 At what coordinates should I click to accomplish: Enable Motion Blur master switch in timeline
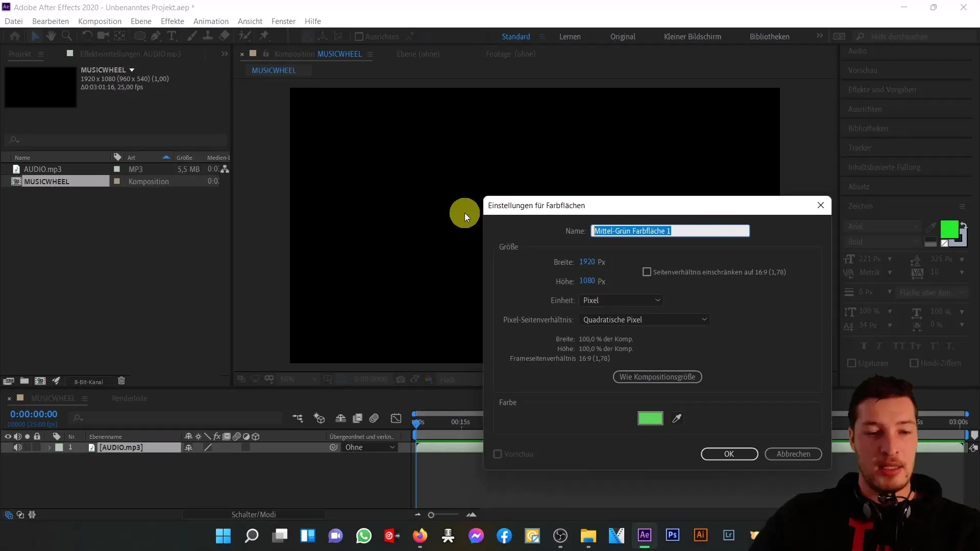(x=374, y=418)
